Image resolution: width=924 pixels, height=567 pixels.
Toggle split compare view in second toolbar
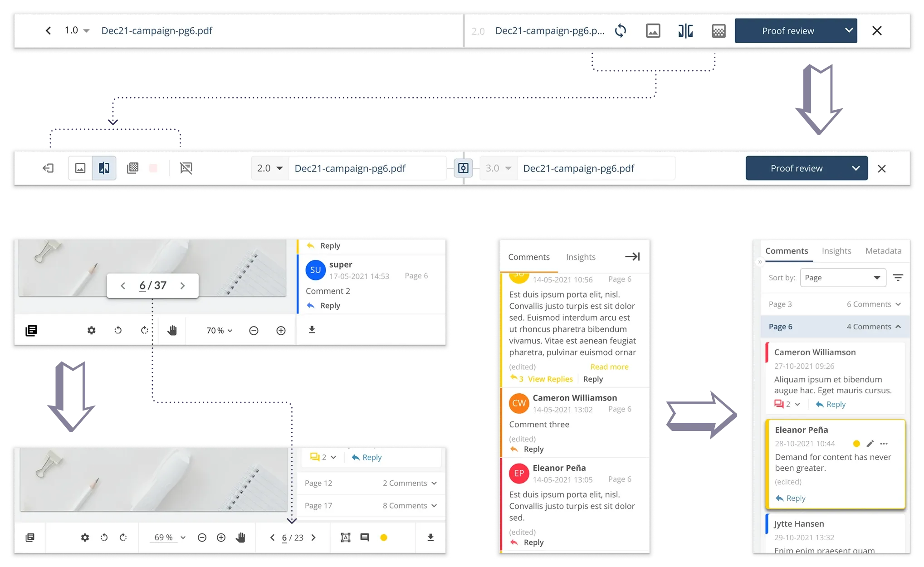(104, 168)
